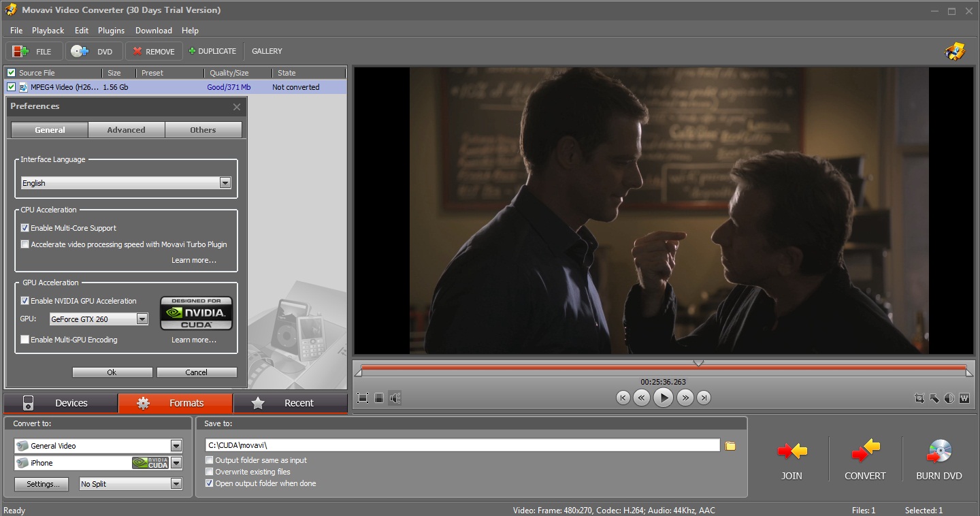This screenshot has width=980, height=516.
Task: Check Accelerate with Movavi Turbo Plugin
Action: tap(25, 244)
